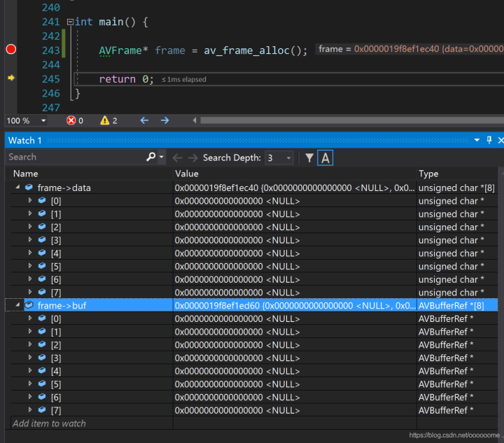504x443 pixels.
Task: Click the search magnifier icon in Watch 1
Action: tap(150, 157)
